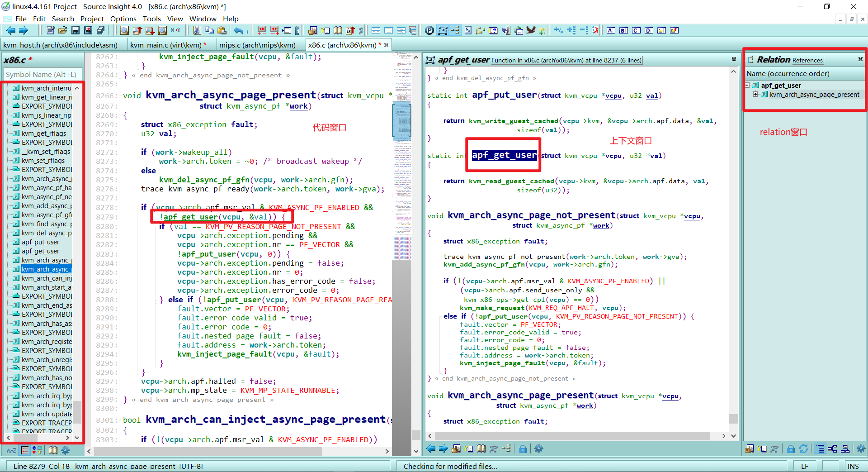This screenshot has height=472, width=868.
Task: Close the Relation References panel
Action: pyautogui.click(x=860, y=59)
